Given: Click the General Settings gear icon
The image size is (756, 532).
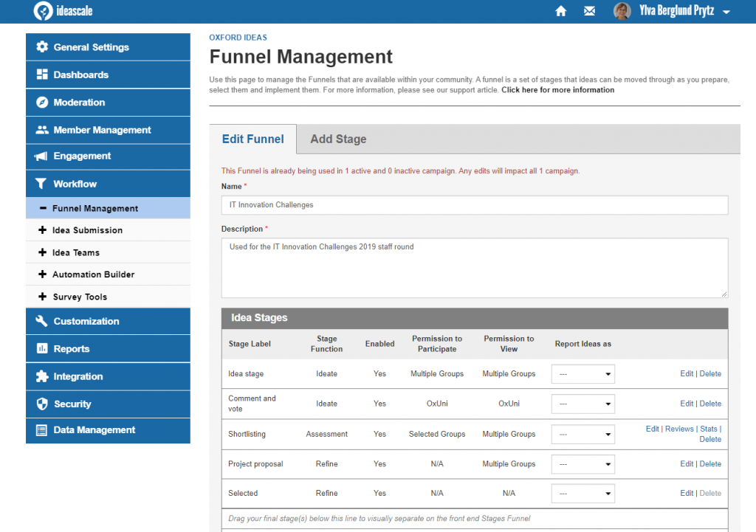Looking at the screenshot, I should pos(42,47).
